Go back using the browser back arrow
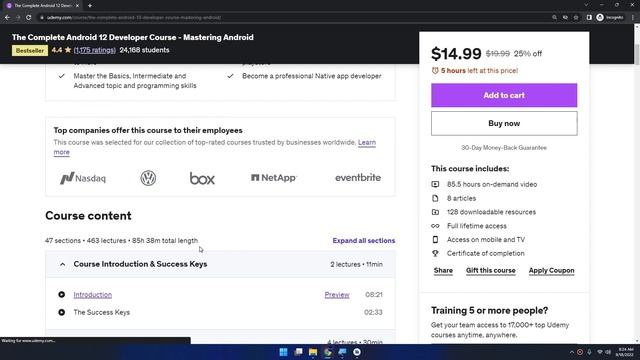This screenshot has width=640, height=360. [x=7, y=18]
